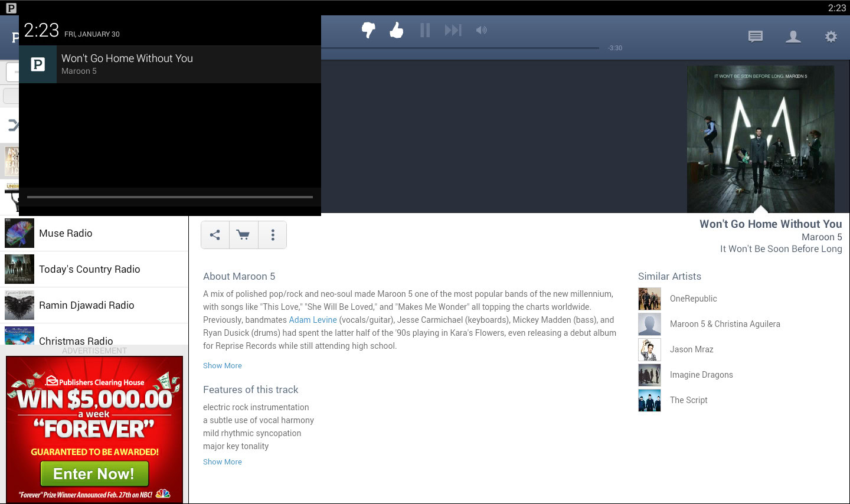
Task: Open the Muse Radio station thumbnail
Action: [x=19, y=233]
